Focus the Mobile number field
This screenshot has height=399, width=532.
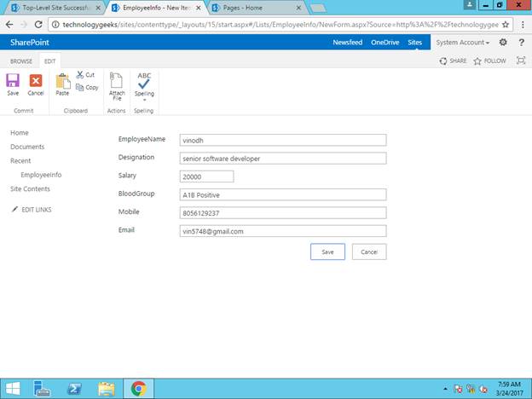(x=283, y=213)
